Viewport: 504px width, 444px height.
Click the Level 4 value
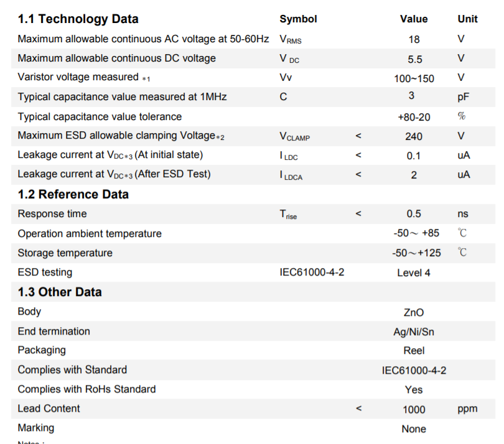pyautogui.click(x=413, y=272)
